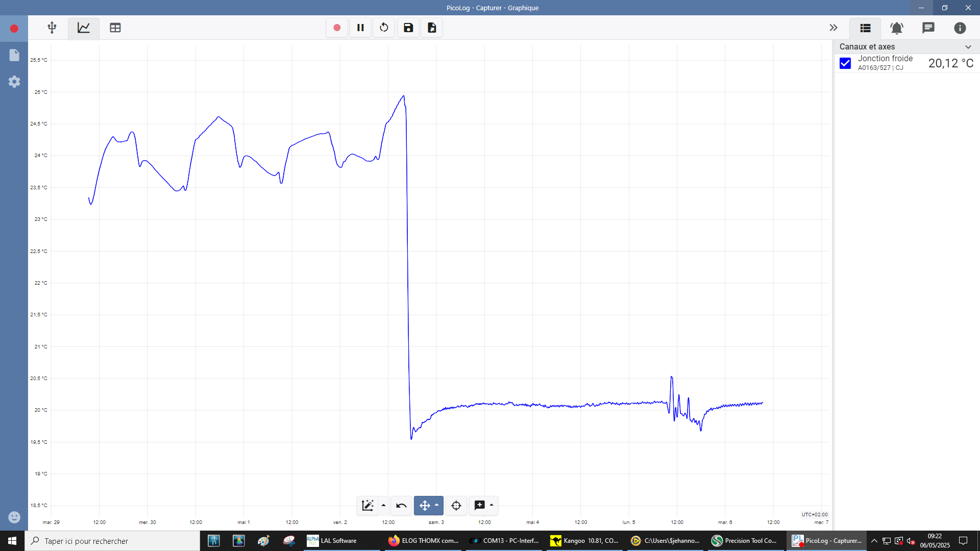Open the information panel icon
Viewport: 980px width, 551px height.
tap(960, 28)
